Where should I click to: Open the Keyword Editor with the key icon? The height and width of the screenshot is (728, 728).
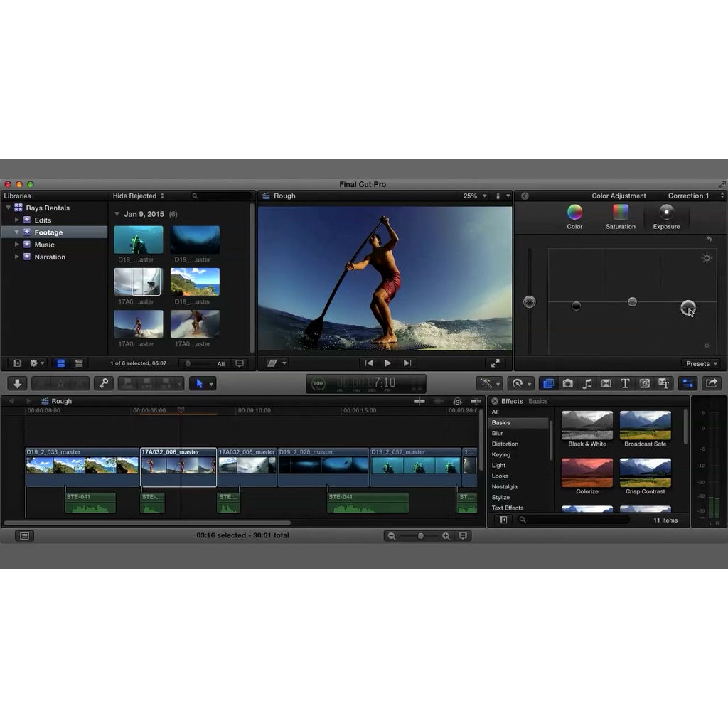(104, 383)
